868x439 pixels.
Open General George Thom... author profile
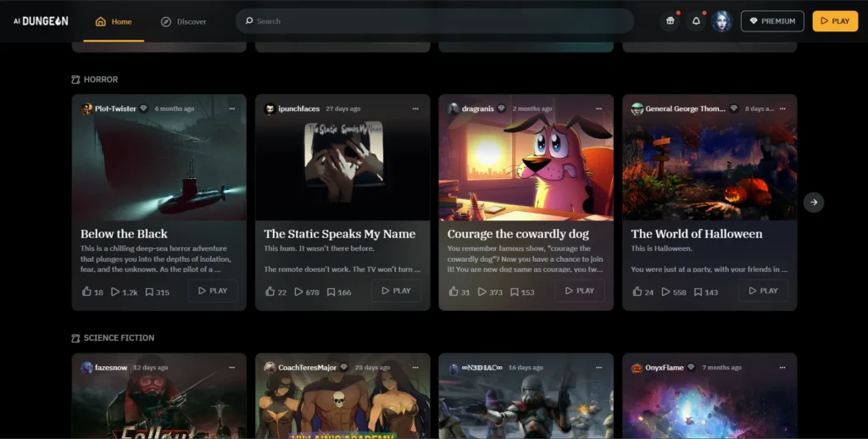(x=685, y=108)
